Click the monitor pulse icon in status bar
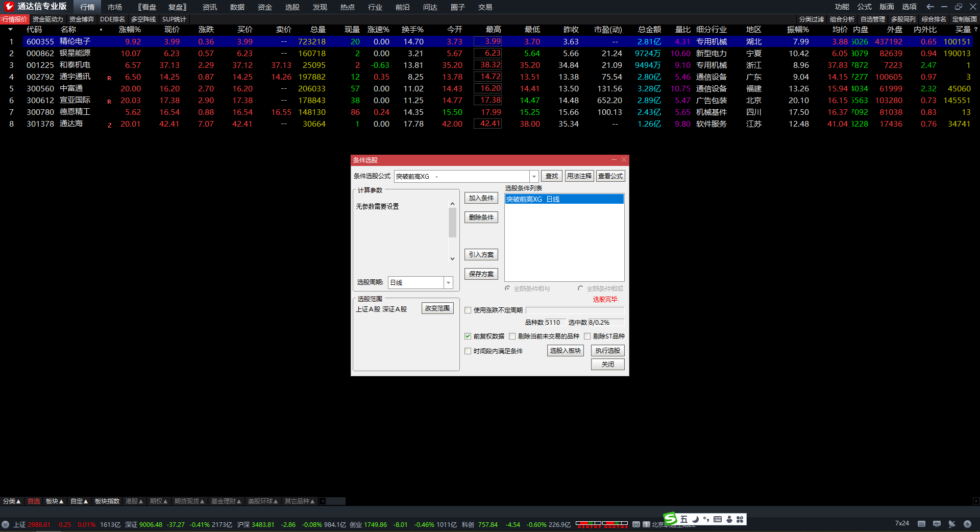980x532 pixels. click(937, 524)
